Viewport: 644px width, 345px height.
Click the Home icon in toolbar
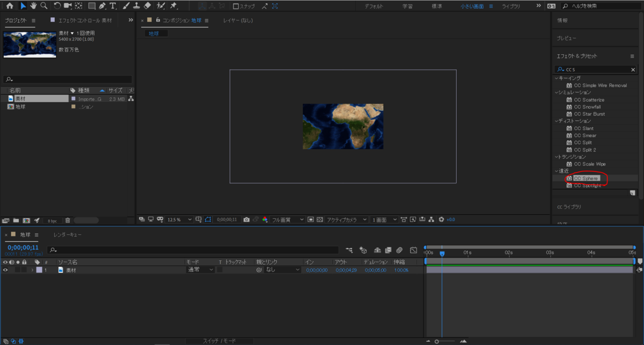point(9,6)
